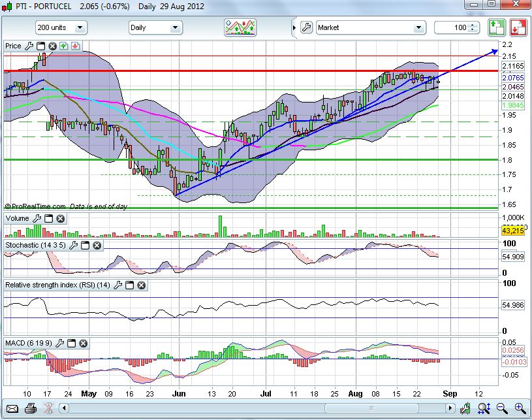Remove the MACD panel
The image size is (532, 420).
[x=83, y=344]
